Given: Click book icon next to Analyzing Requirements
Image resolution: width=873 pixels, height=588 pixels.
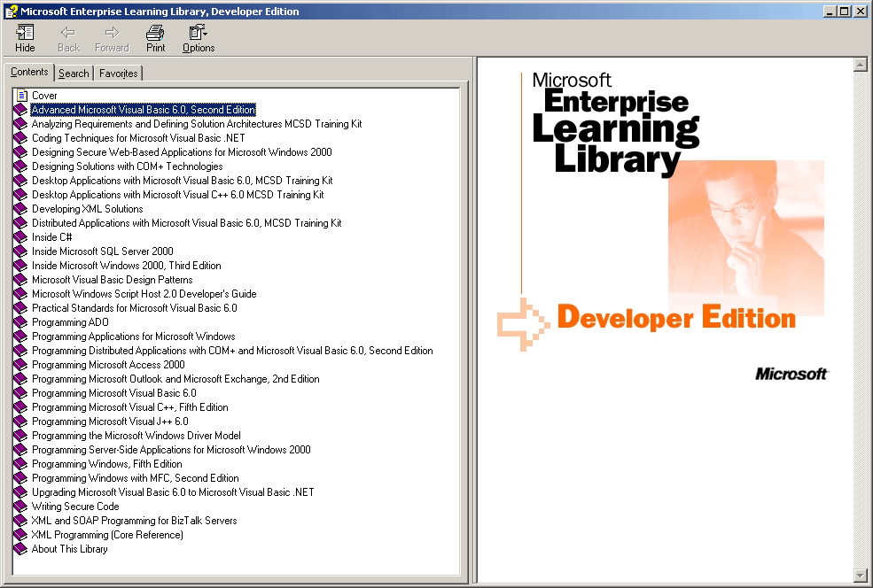Looking at the screenshot, I should (x=20, y=124).
